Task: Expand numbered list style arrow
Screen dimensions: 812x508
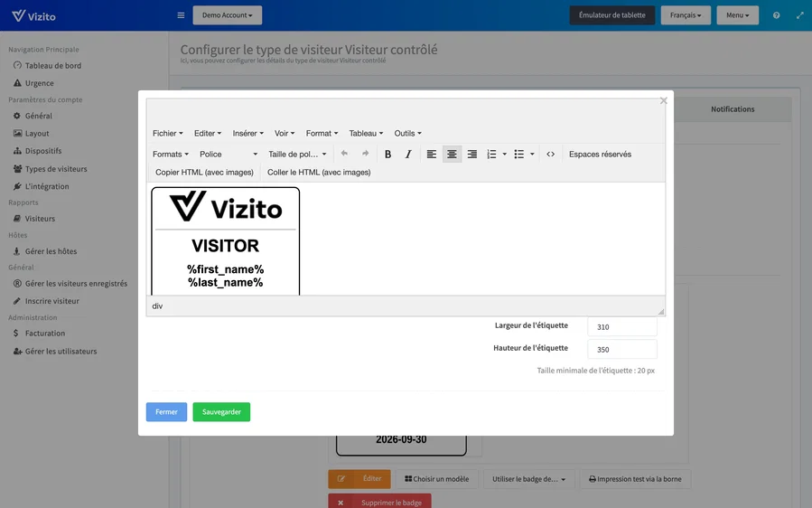Action: pyautogui.click(x=504, y=154)
